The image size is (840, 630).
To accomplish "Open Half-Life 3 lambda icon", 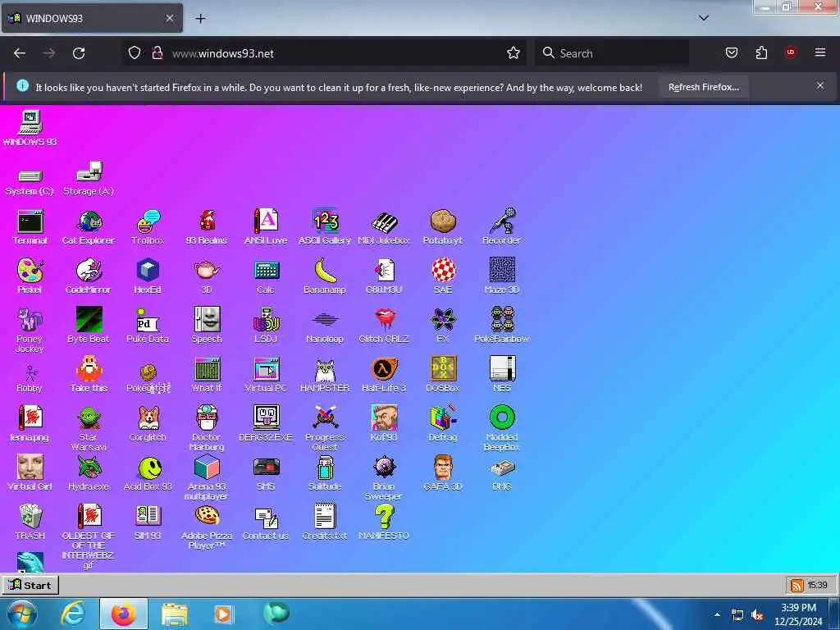I will pos(384,374).
